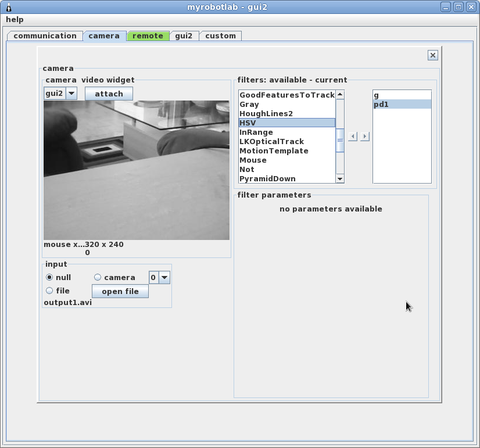Maximize the myrobotlab window
The image size is (480, 448).
(458, 7)
